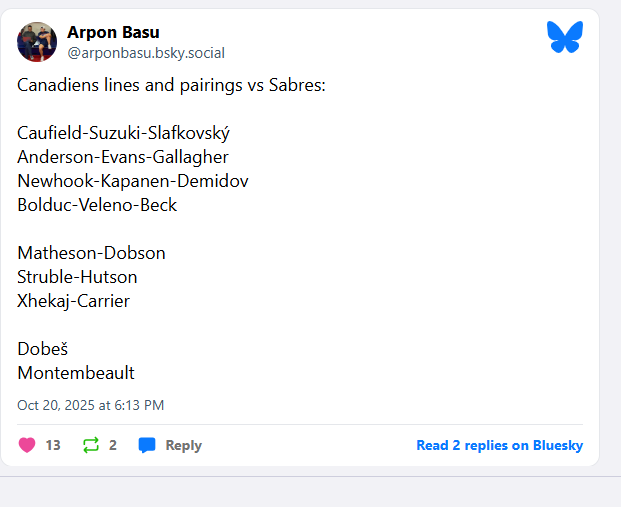Click the repost count 2

coord(113,445)
